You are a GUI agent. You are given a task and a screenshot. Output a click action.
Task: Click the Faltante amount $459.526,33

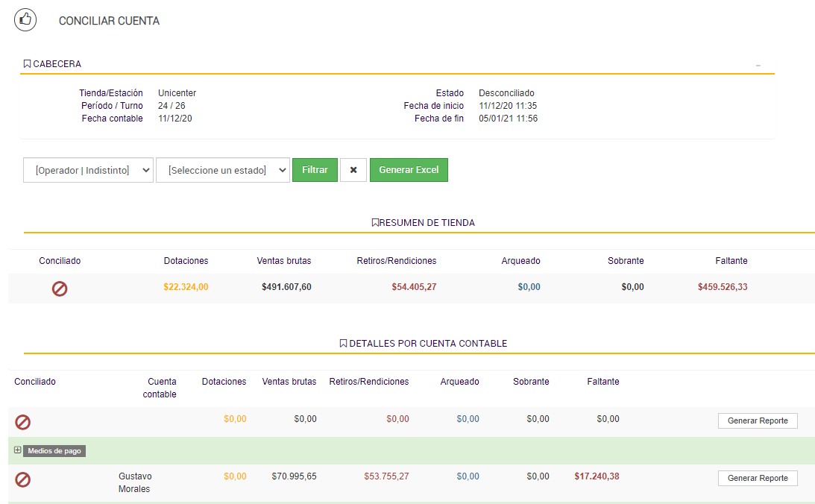click(x=722, y=287)
